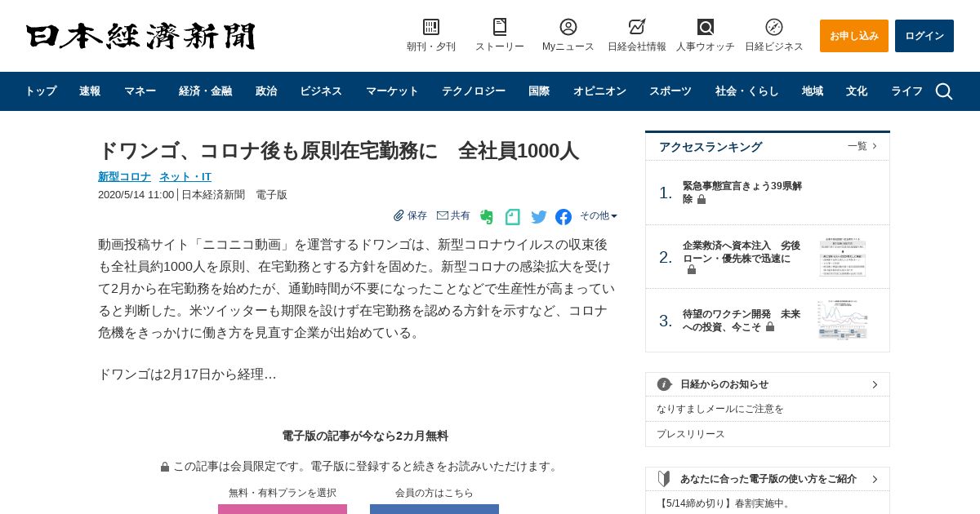Click the green note sharing icon
This screenshot has width=980, height=514.
[513, 216]
